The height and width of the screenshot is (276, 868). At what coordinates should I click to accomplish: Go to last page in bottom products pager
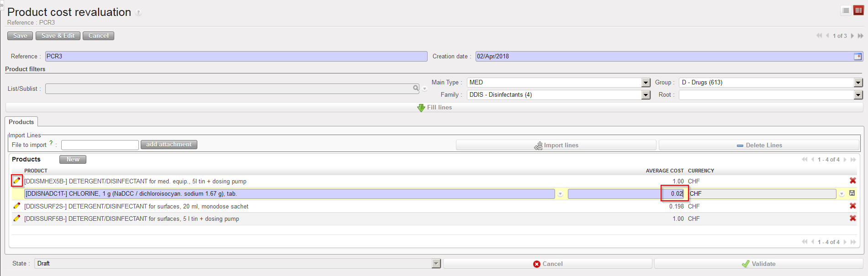click(853, 242)
